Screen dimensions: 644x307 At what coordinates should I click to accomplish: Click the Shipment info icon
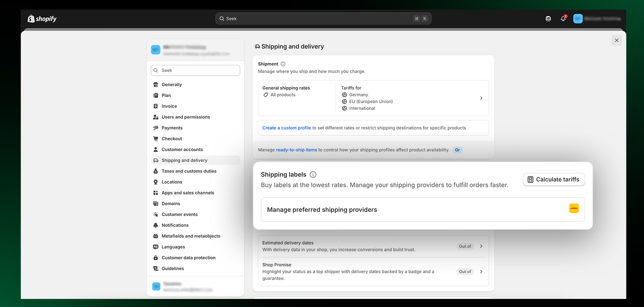[x=283, y=64]
